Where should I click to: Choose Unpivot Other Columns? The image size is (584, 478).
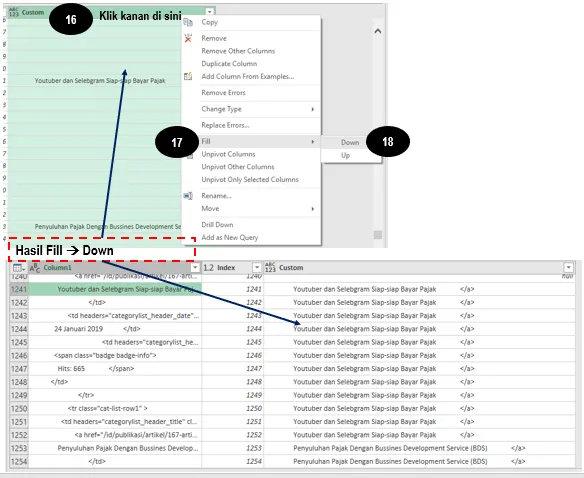tap(238, 167)
